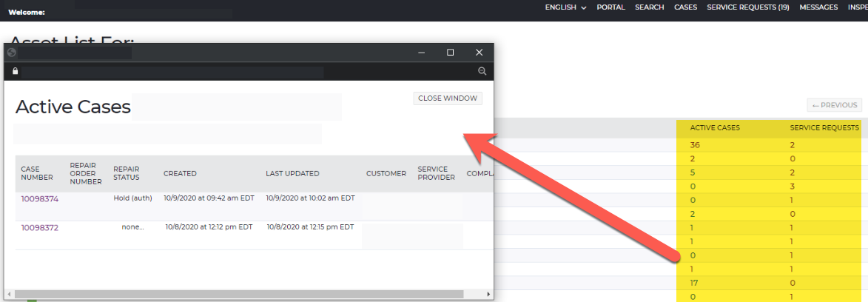
Task: Click active cases count 5
Action: click(x=693, y=172)
